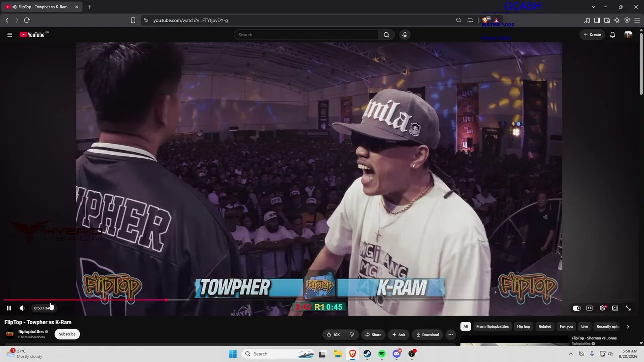
Task: Show hidden system tray icons
Action: [x=571, y=354]
